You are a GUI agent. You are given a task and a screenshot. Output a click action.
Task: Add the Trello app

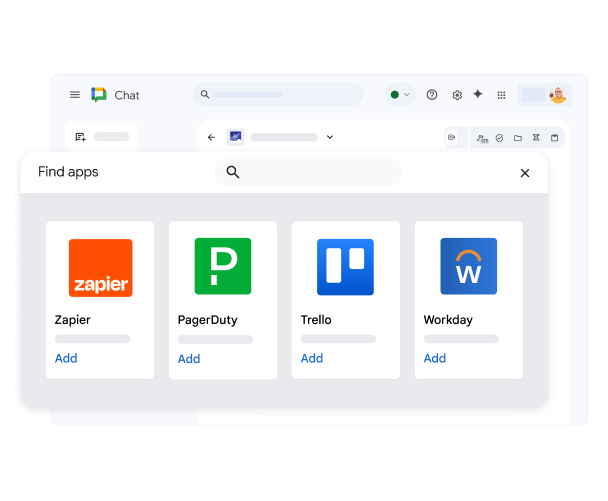pos(312,358)
